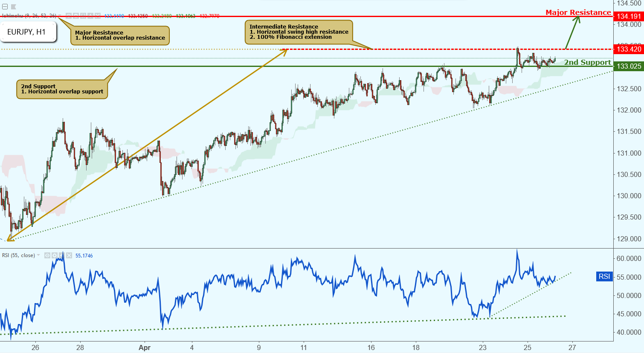
Task: Remove RSI indicator with X icon
Action: (69, 255)
